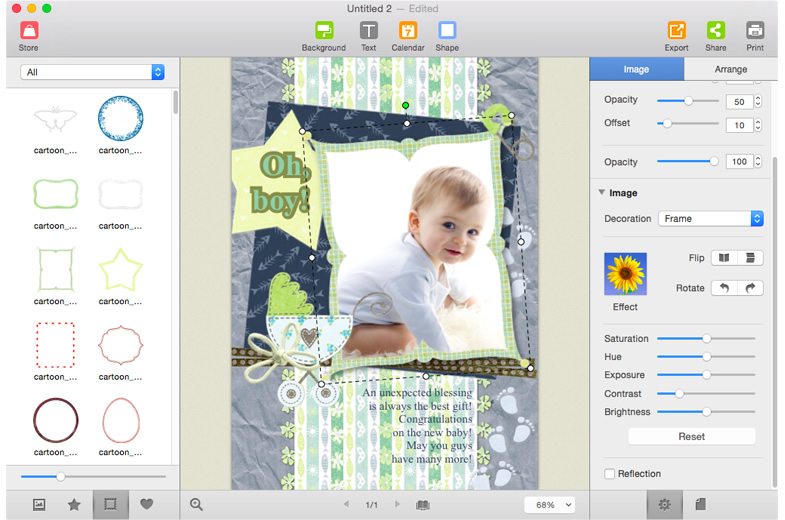The image size is (785, 520).
Task: Select the Text tool icon
Action: (x=368, y=31)
